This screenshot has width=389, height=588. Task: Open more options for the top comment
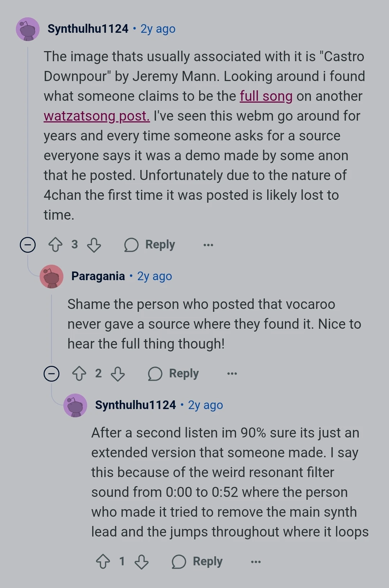[208, 245]
